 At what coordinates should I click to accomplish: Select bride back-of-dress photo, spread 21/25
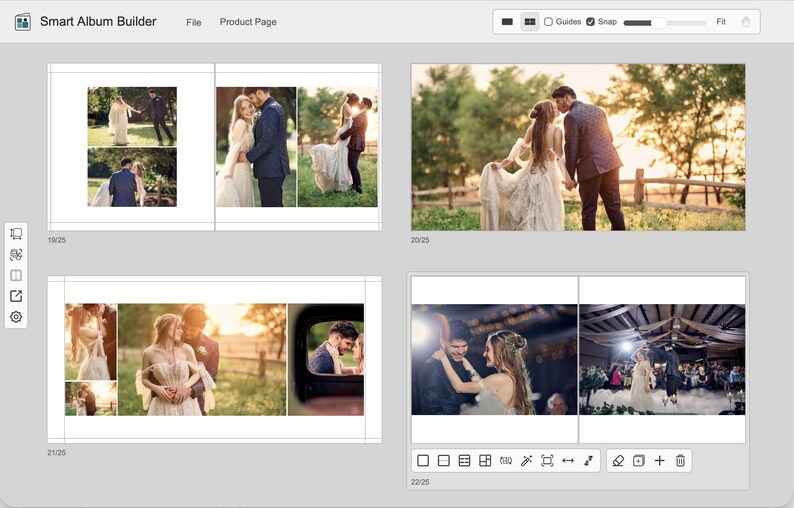pos(91,342)
